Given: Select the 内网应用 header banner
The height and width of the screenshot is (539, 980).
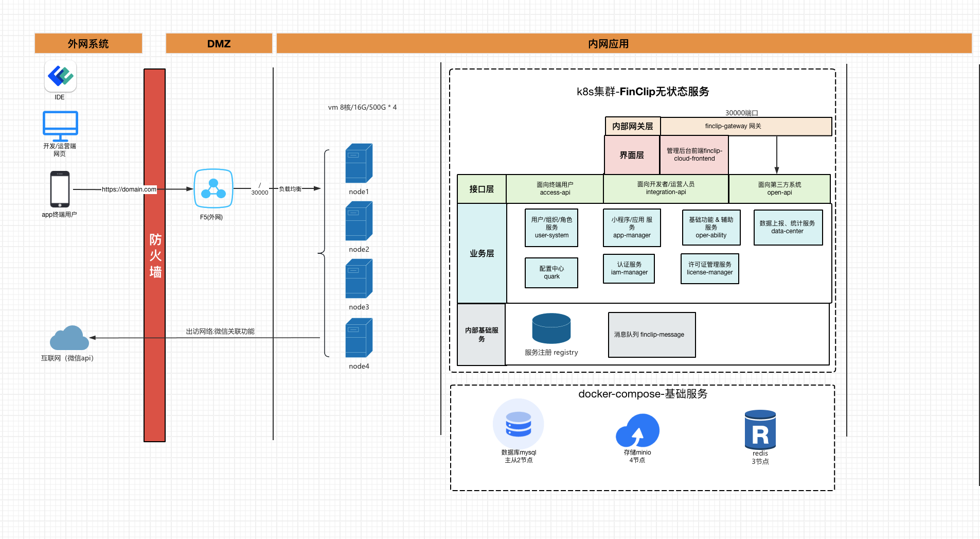Looking at the screenshot, I should 624,43.
